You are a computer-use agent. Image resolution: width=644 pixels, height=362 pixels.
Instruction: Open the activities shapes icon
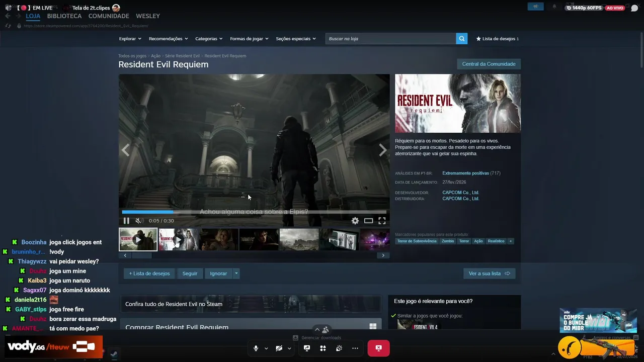pos(323,348)
